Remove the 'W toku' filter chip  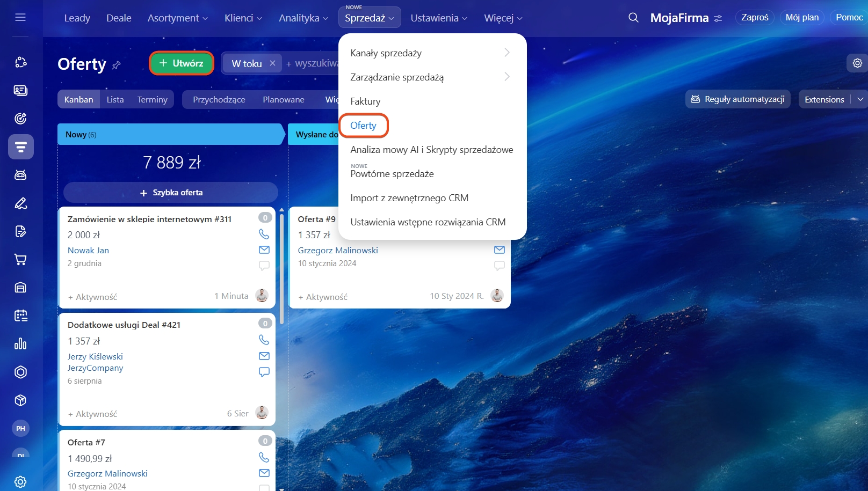tap(272, 63)
